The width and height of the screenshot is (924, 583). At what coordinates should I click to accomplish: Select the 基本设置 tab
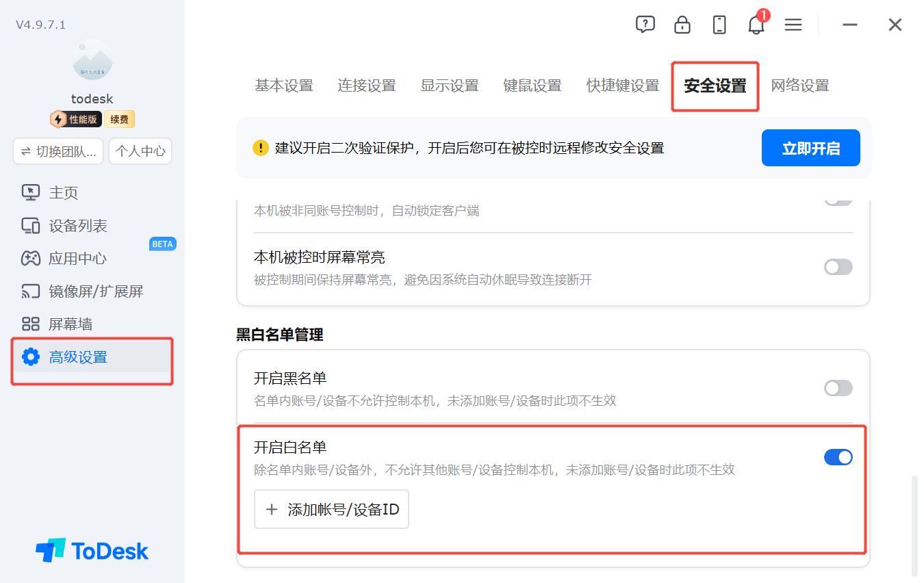[284, 86]
